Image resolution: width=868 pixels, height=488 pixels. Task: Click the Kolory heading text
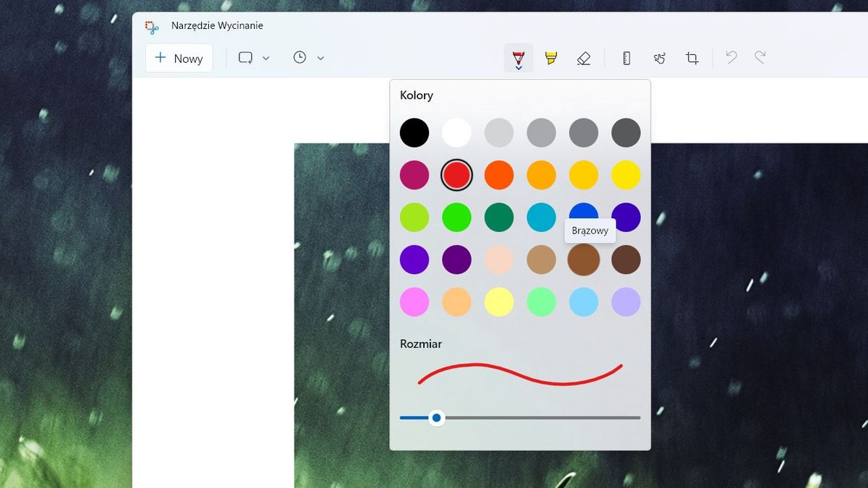point(417,95)
